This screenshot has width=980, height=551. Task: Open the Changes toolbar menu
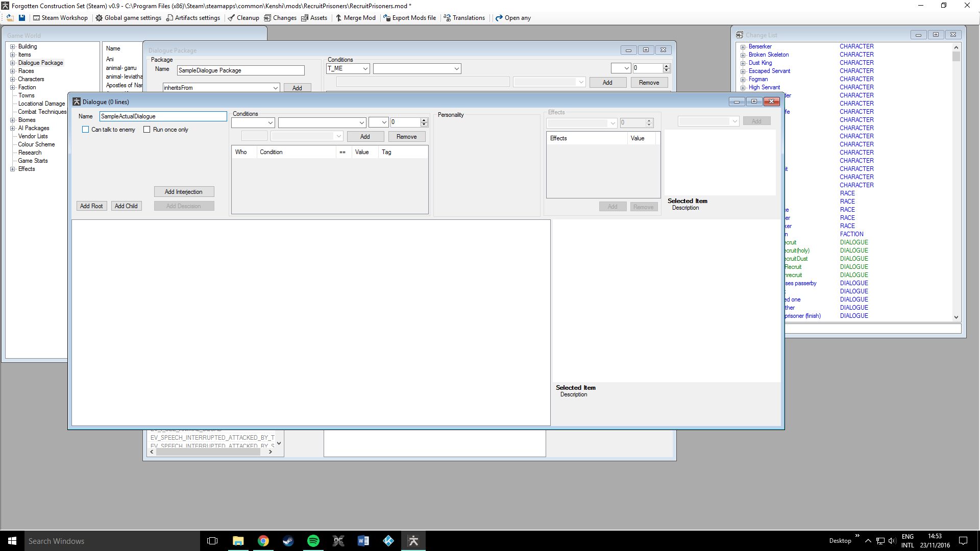280,18
